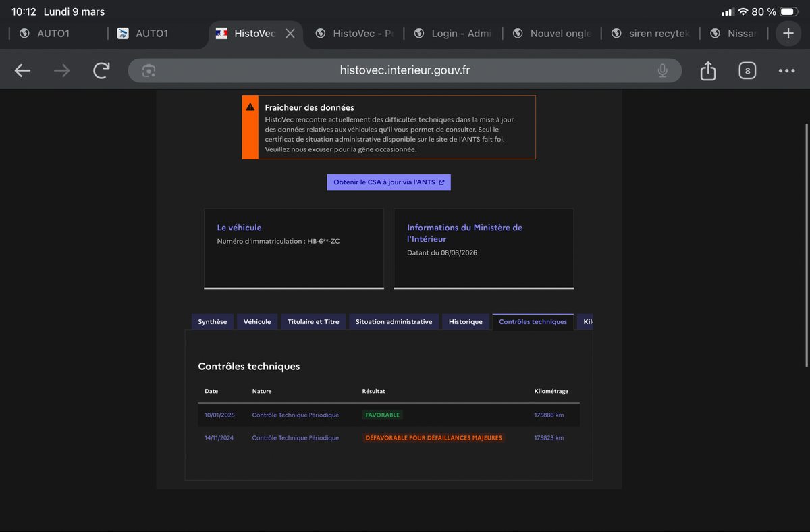The height and width of the screenshot is (532, 810).
Task: Open the browser more options menu
Action: point(786,71)
